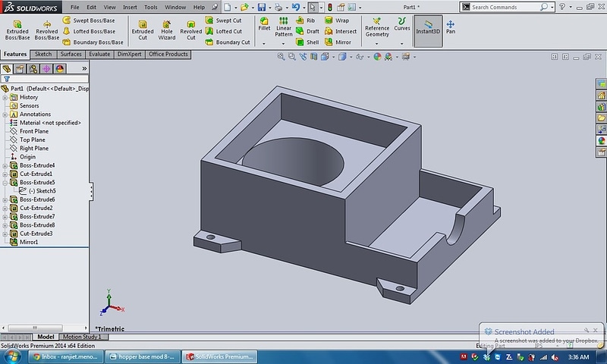
Task: Select the Rib tool
Action: click(x=306, y=20)
